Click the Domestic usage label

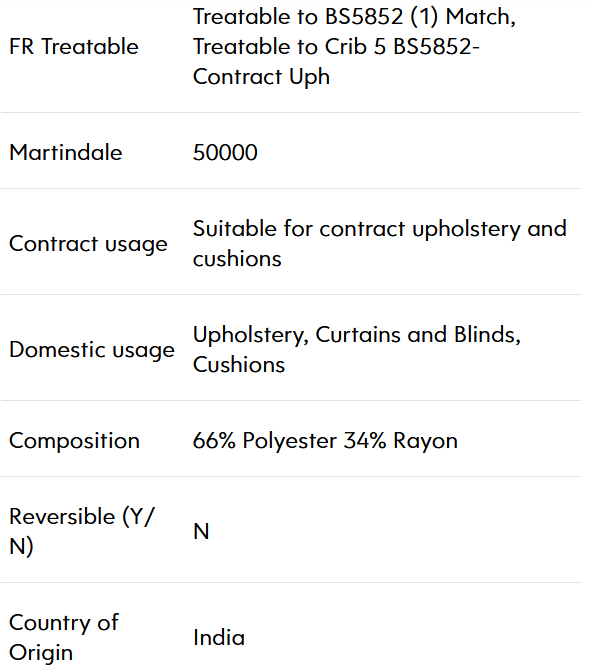(x=92, y=350)
